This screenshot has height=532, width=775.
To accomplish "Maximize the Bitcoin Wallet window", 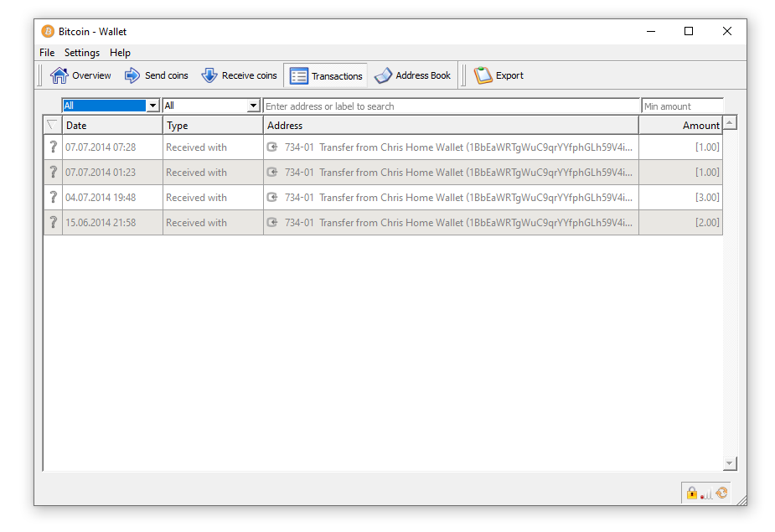I will (x=689, y=31).
